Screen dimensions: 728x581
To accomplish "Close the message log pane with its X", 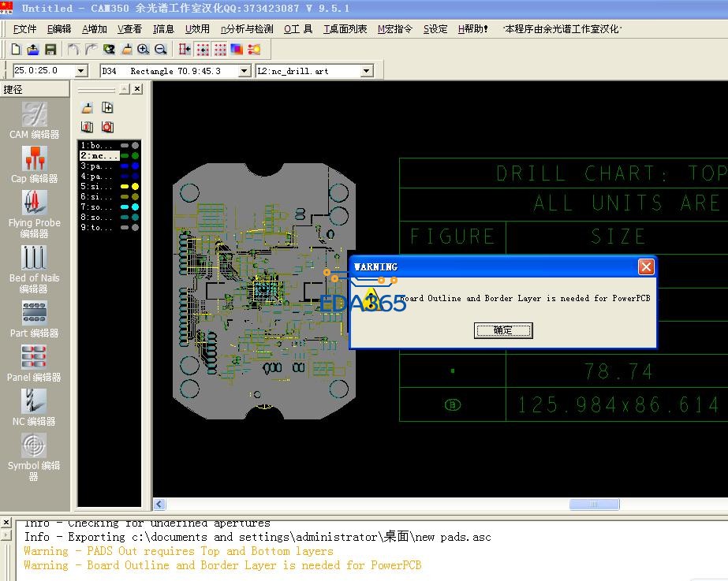I will coord(6,523).
